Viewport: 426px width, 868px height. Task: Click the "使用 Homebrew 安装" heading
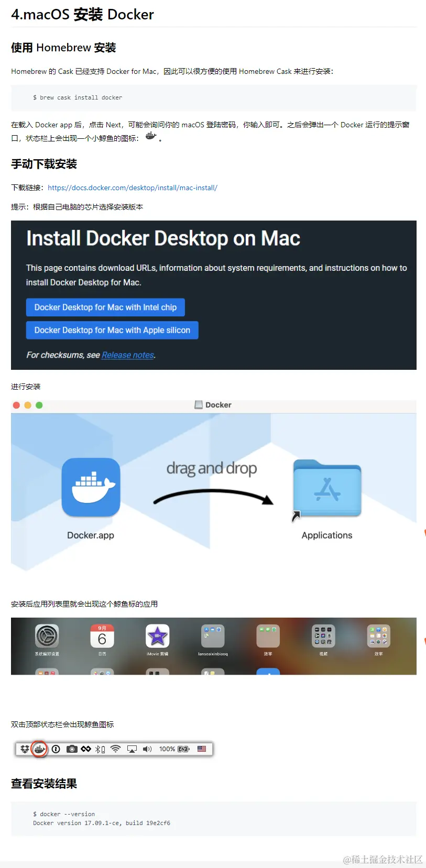click(x=63, y=48)
